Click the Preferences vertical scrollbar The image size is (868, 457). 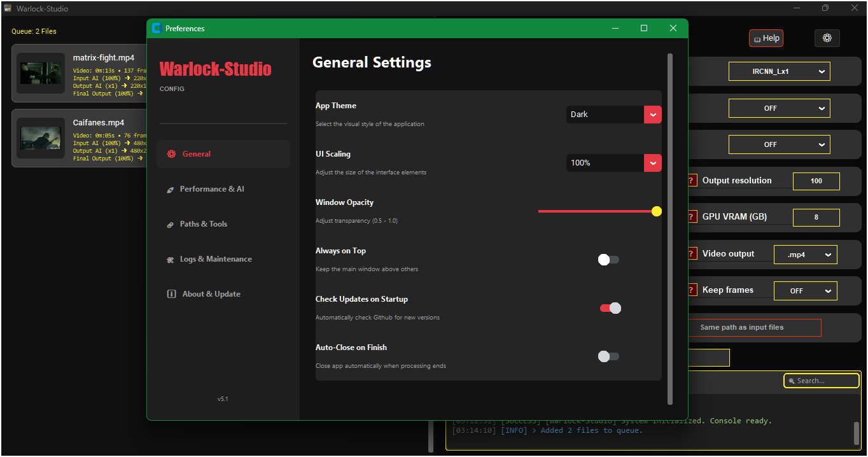(670, 229)
